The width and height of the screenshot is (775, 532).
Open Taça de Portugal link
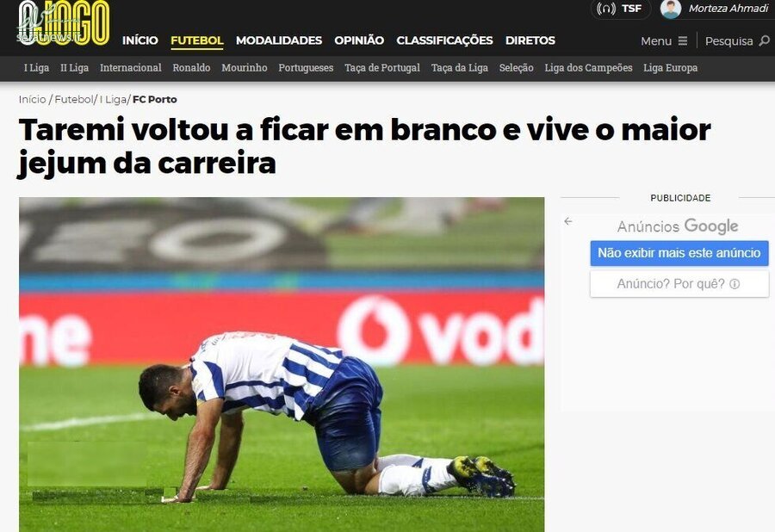click(382, 68)
